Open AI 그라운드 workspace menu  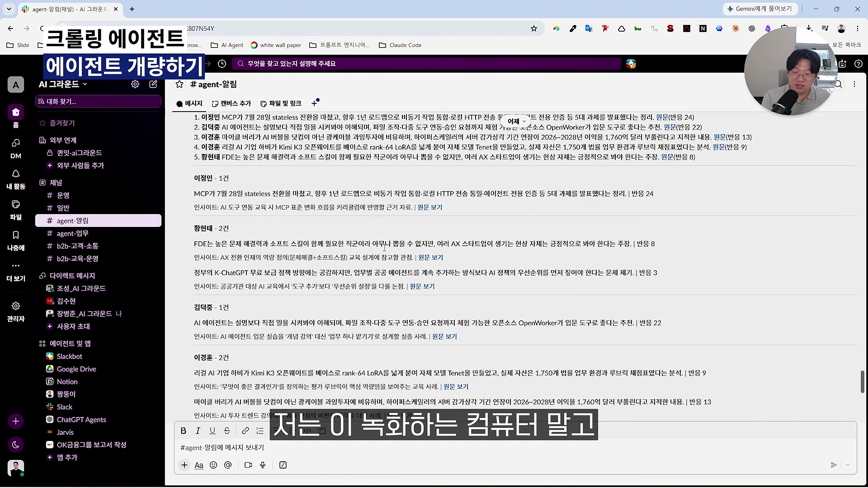tap(63, 84)
